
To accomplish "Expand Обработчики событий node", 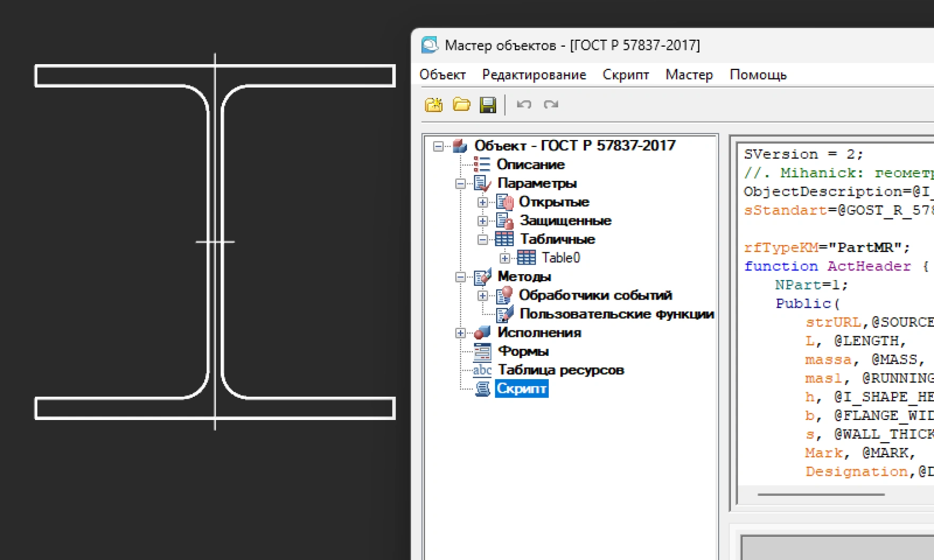I will coord(482,295).
